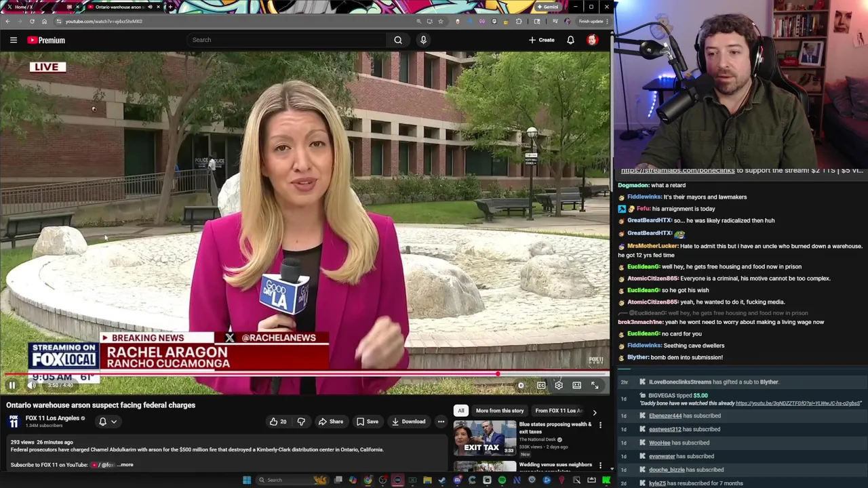The image size is (868, 488).
Task: Go to browser home page
Action: (44, 21)
